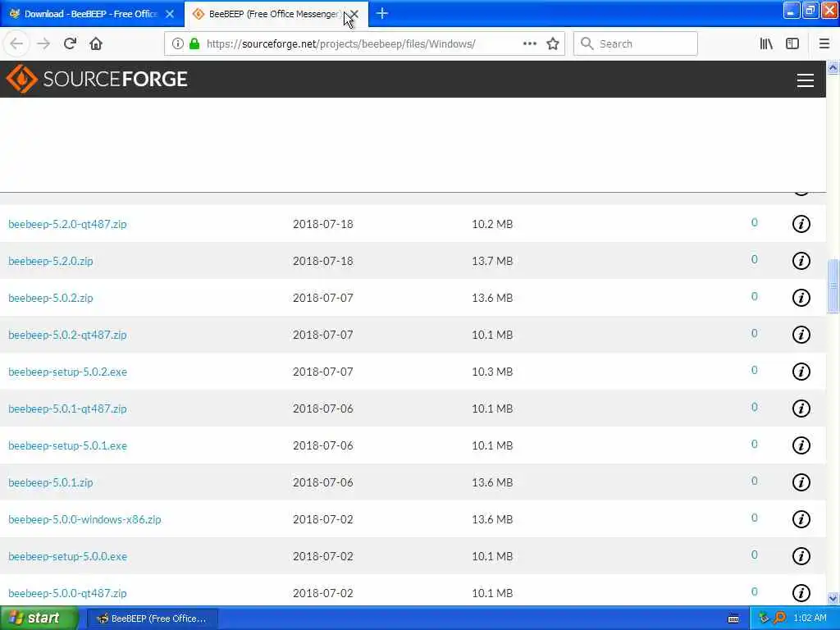Download beebeep-5.0.2-qt487.zip
Image resolution: width=840 pixels, height=630 pixels.
click(x=67, y=335)
